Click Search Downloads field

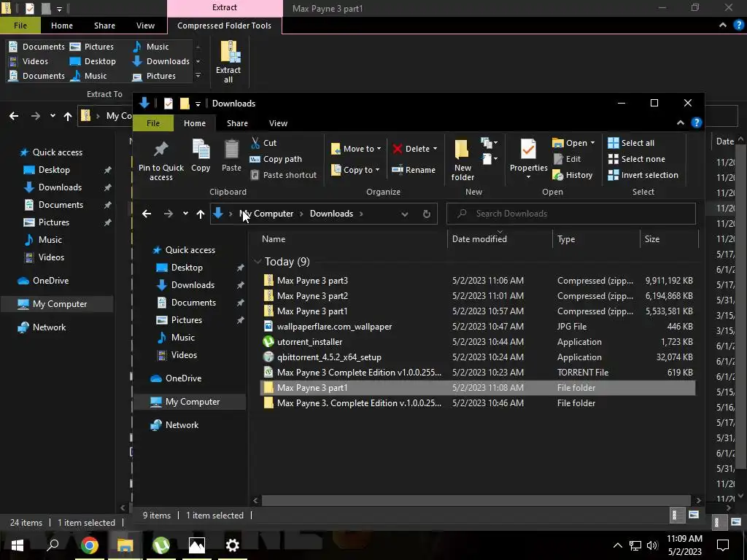(x=570, y=214)
